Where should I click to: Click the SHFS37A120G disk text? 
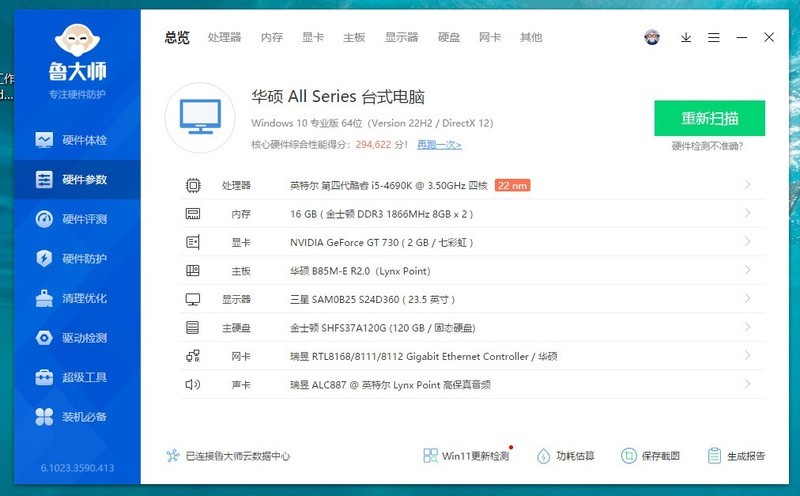click(383, 328)
